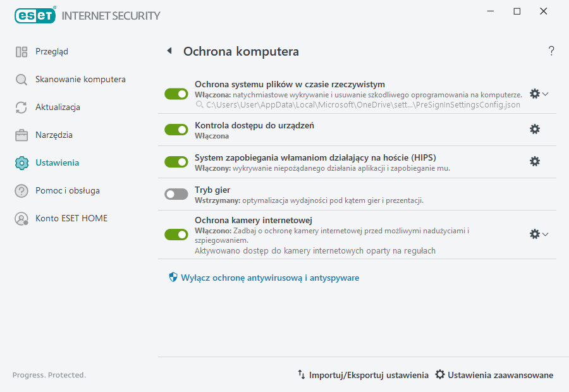This screenshot has width=569, height=392.
Task: Click the Ustawienia zaawansowane gear icon
Action: pyautogui.click(x=441, y=374)
